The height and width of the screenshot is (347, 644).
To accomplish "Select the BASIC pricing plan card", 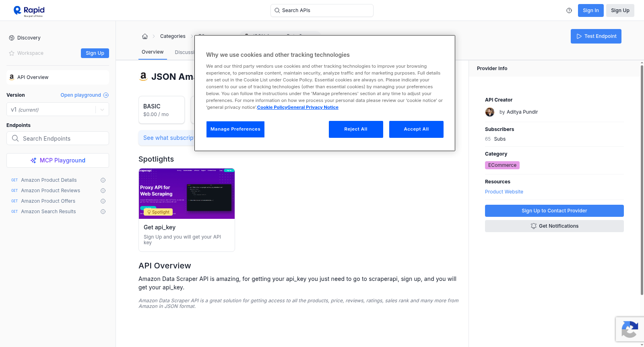I will click(161, 110).
